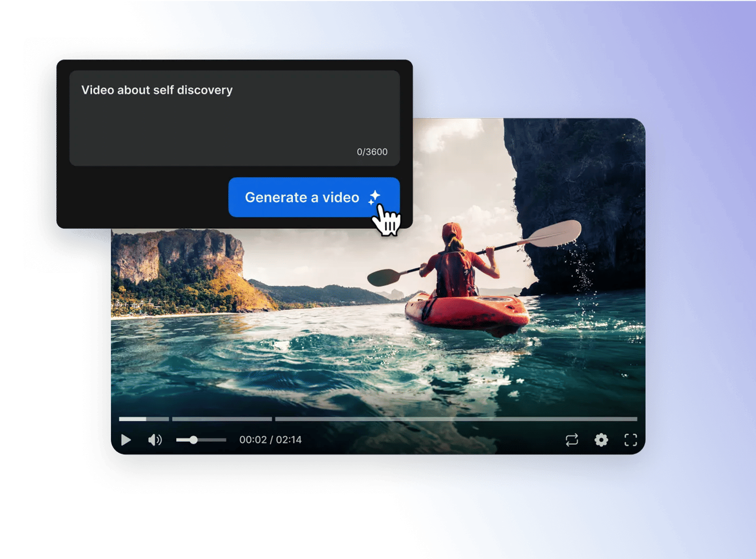Click the first chapter of the progress bar
The image size is (756, 559).
tap(144, 419)
